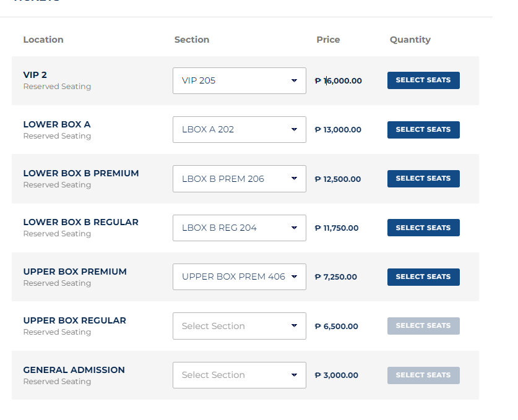Click the Quantity column header

coord(410,40)
